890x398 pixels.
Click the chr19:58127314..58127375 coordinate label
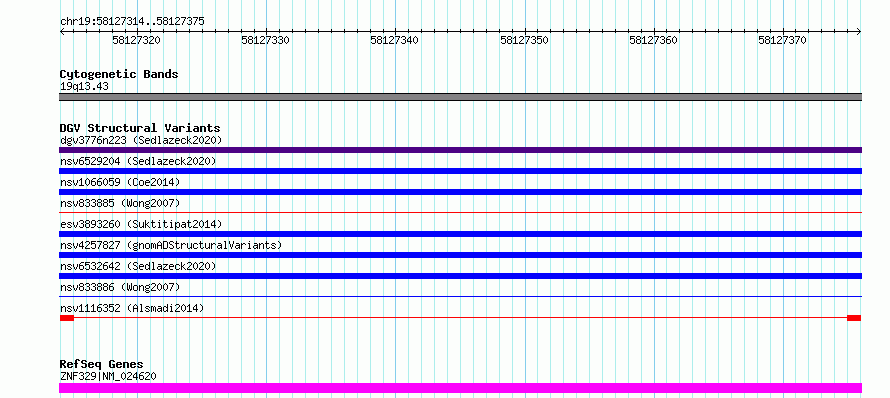pos(132,22)
